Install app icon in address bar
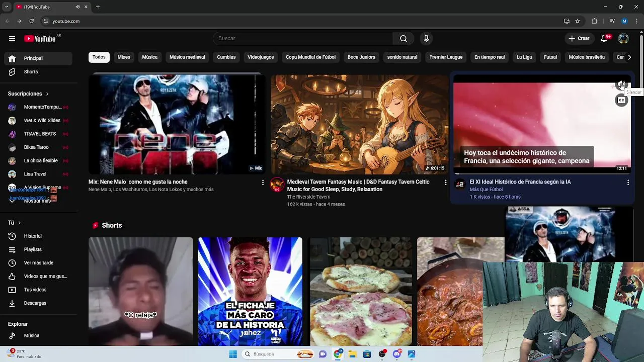 pos(567,21)
